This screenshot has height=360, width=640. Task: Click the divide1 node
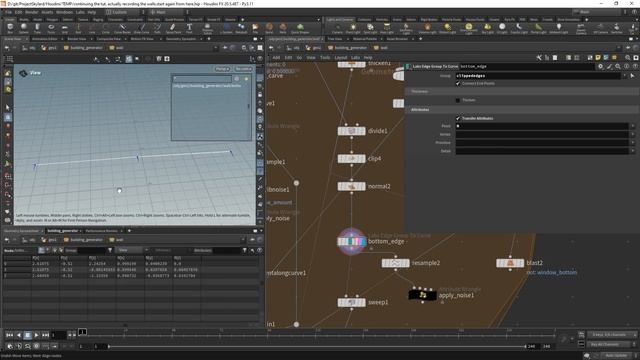coord(351,131)
